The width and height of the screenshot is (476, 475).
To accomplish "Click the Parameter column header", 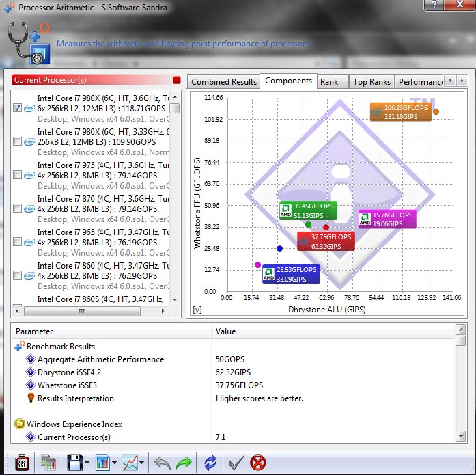I will (x=111, y=331).
